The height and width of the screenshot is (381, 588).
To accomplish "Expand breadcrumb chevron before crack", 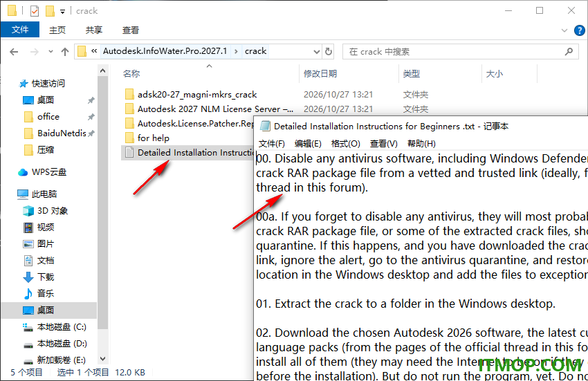I will point(236,51).
